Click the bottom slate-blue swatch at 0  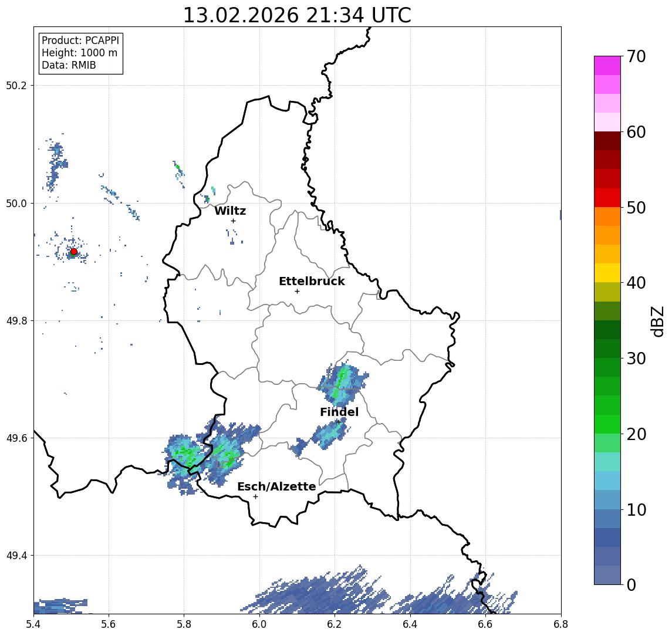coord(607,575)
